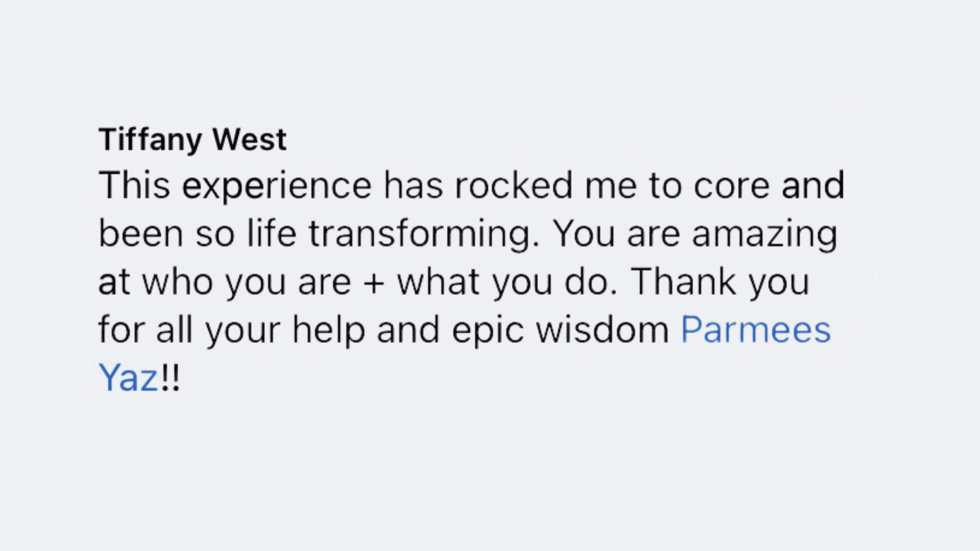Viewport: 980px width, 551px height.
Task: Click the blue Yaz mention text
Action: pyautogui.click(x=128, y=378)
